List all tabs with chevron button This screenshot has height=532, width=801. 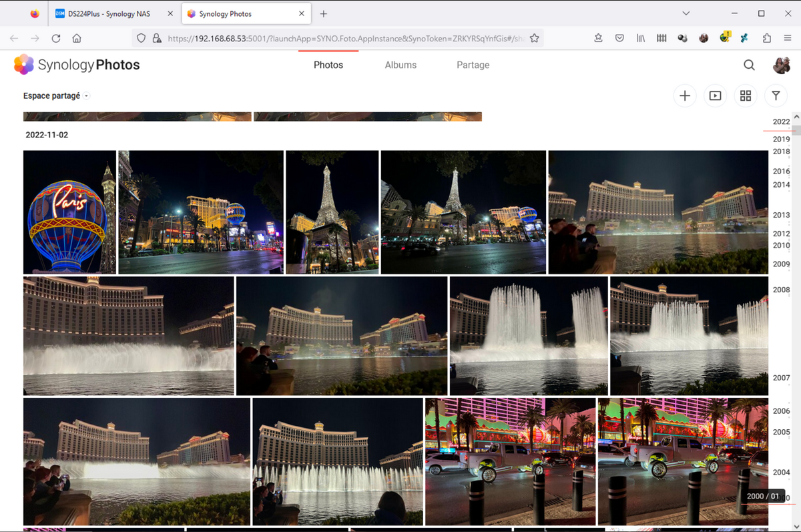click(x=686, y=13)
